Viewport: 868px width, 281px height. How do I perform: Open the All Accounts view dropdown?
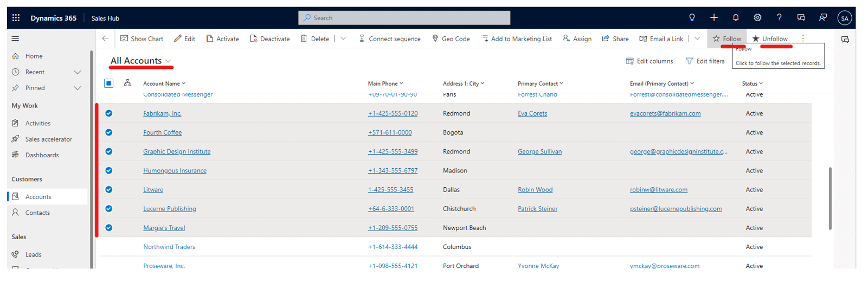coord(168,61)
